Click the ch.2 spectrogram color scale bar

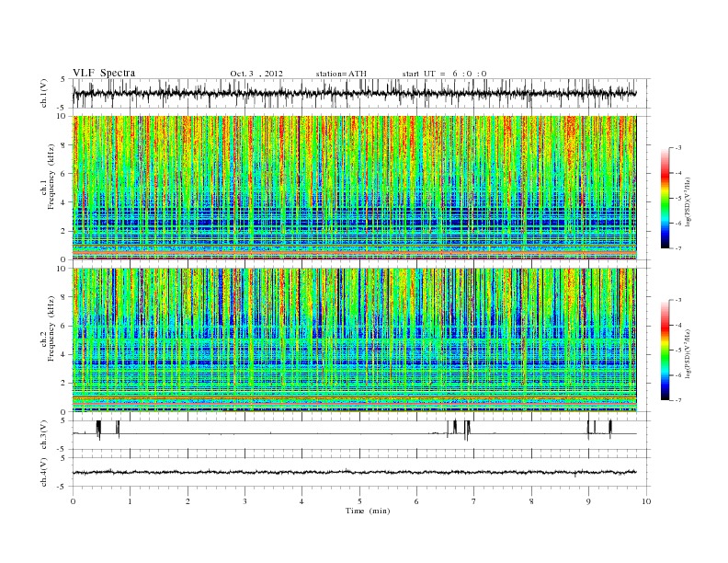click(665, 350)
